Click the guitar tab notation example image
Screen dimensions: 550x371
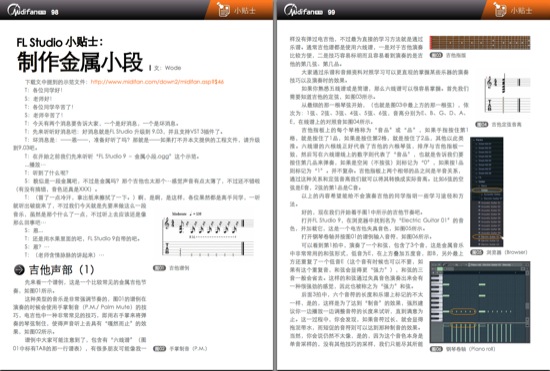[x=208, y=234]
